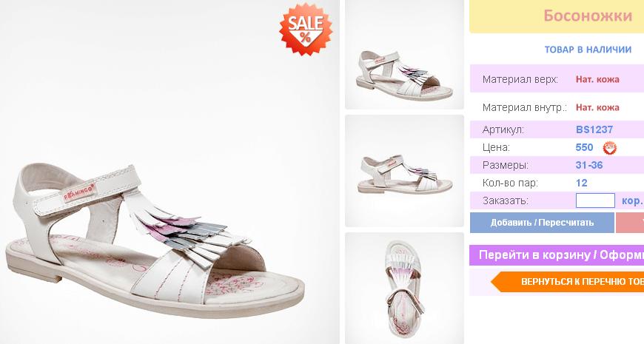Click into the Заказать quantity input field
The image size is (644, 344).
[x=595, y=200]
